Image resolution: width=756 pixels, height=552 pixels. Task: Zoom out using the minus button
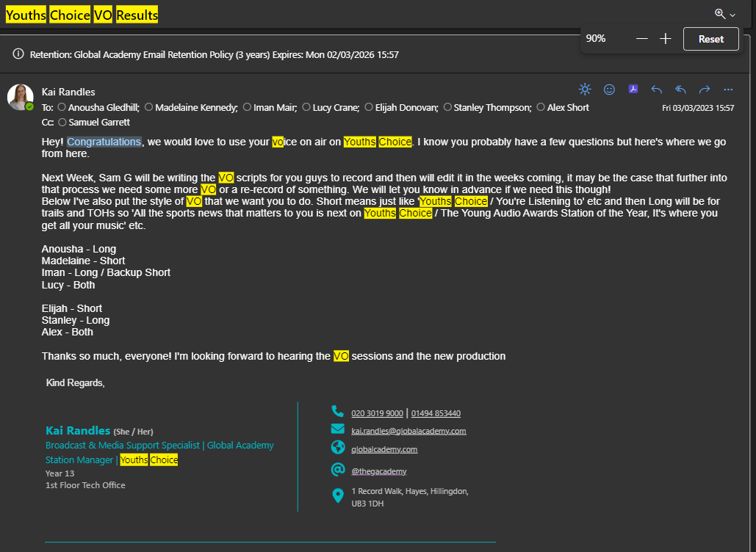[x=641, y=39]
